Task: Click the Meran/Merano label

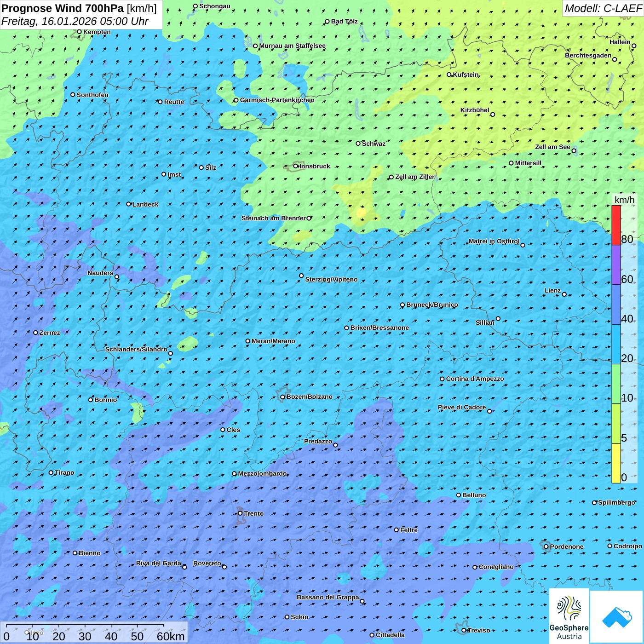Action: tap(273, 341)
